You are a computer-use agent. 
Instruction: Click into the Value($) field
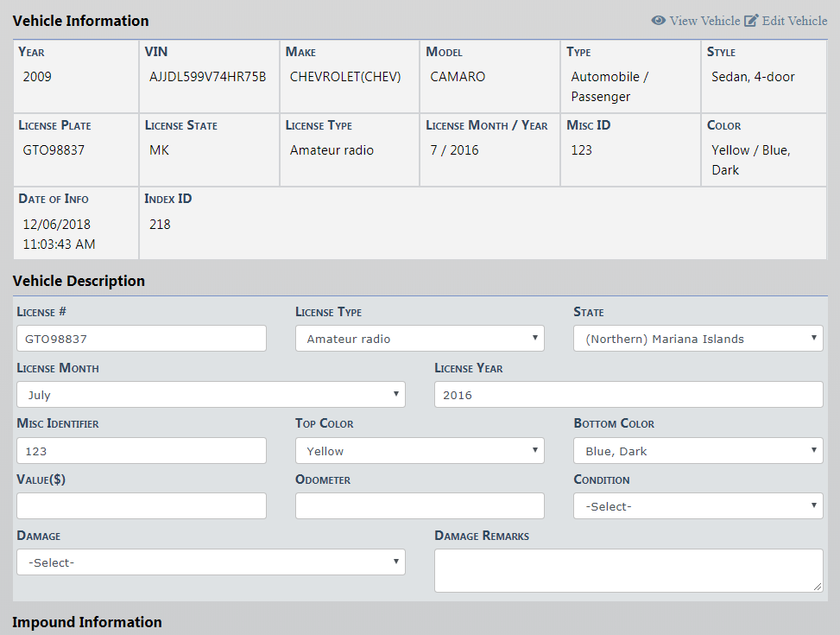pyautogui.click(x=142, y=506)
